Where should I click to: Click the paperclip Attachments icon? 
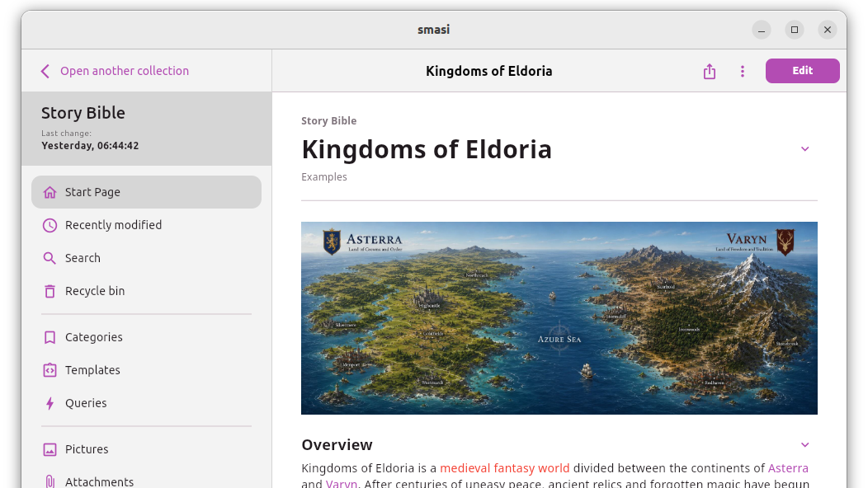tap(50, 481)
